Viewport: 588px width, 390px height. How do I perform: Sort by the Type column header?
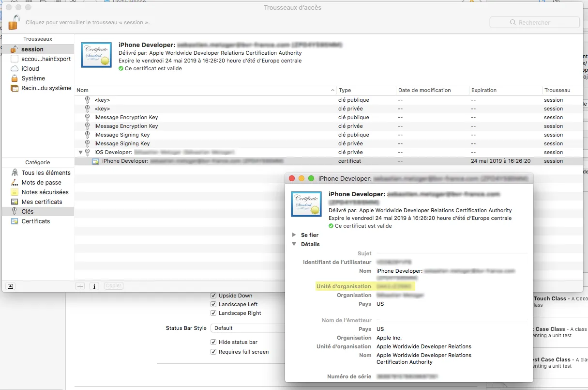pos(365,90)
